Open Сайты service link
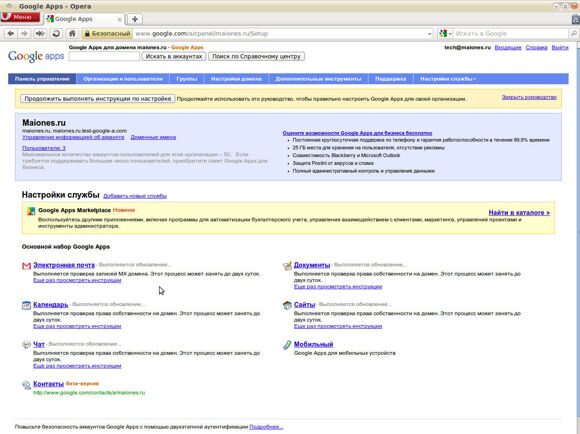This screenshot has width=580, height=434. [x=304, y=305]
